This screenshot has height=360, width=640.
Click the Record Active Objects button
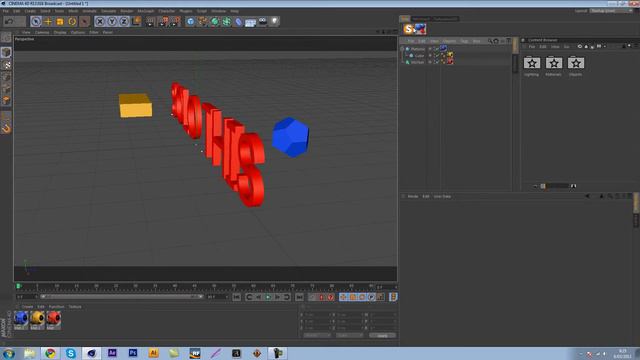312,297
